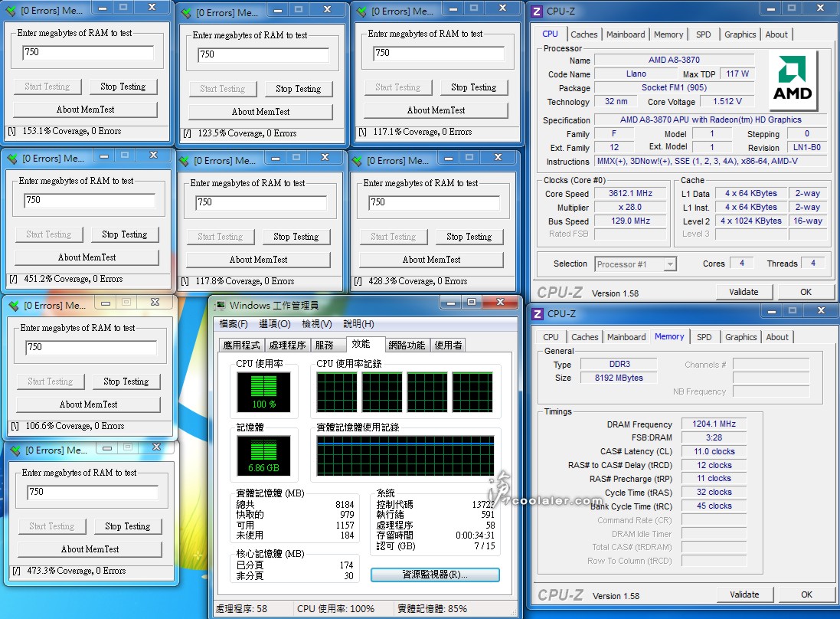Switch to 處理程序 tab in Task Manager
The height and width of the screenshot is (619, 840).
tap(287, 346)
